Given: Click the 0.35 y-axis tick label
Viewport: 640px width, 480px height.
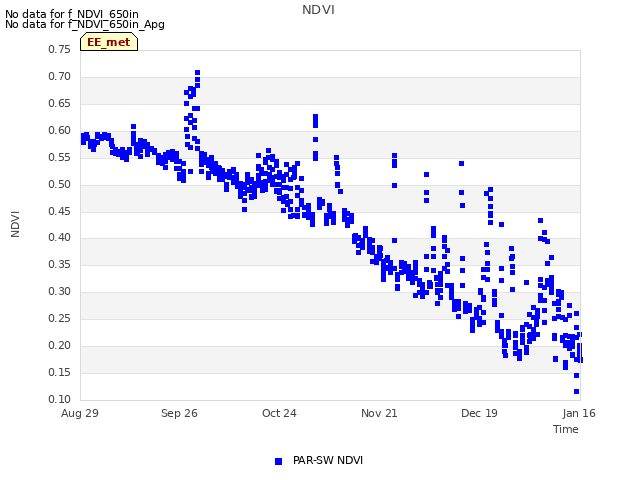Looking at the screenshot, I should (x=60, y=264).
